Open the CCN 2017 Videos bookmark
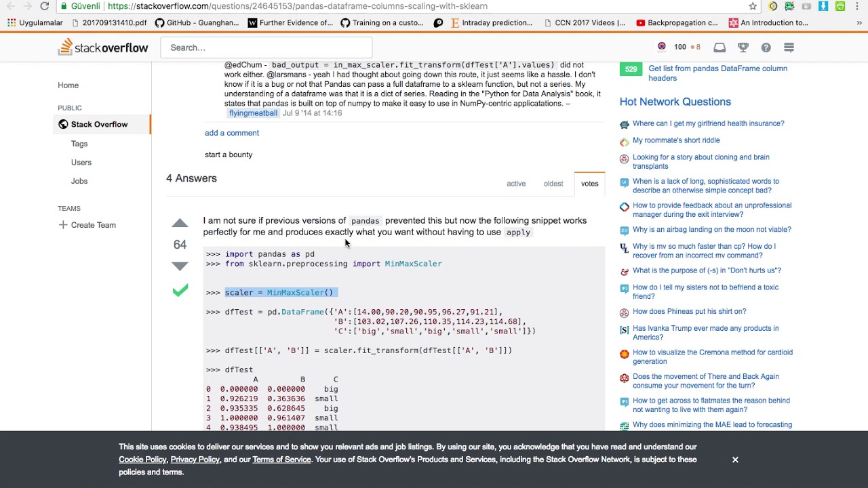The height and width of the screenshot is (488, 868). tap(584, 22)
